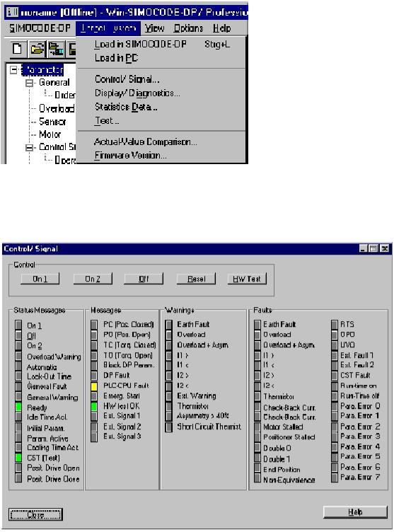Click the Ext. Signal 1 message indicator
This screenshot has height=532, width=394.
click(94, 416)
